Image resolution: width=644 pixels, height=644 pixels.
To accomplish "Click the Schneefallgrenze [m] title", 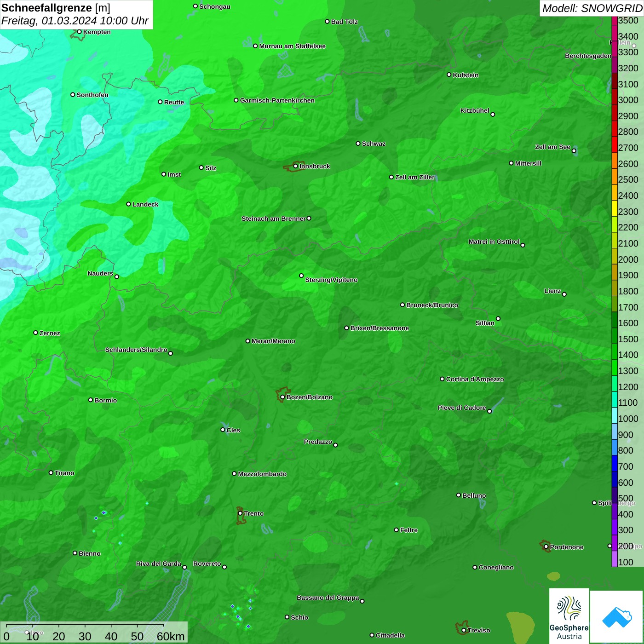I will pos(56,8).
